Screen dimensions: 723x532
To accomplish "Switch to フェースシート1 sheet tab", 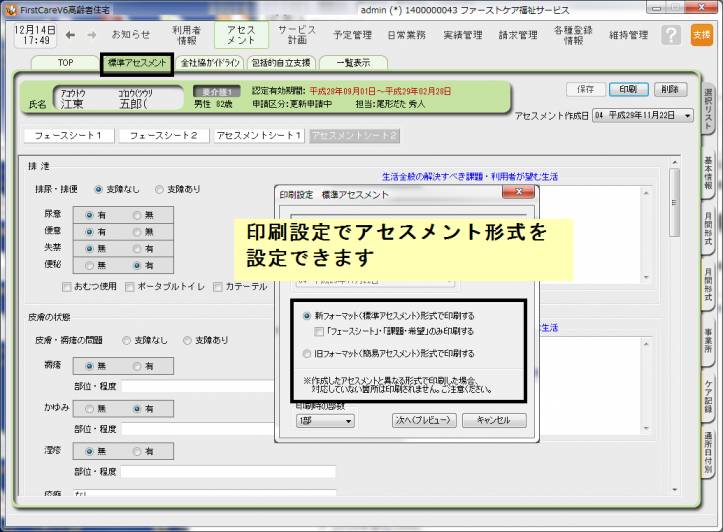I will point(68,135).
